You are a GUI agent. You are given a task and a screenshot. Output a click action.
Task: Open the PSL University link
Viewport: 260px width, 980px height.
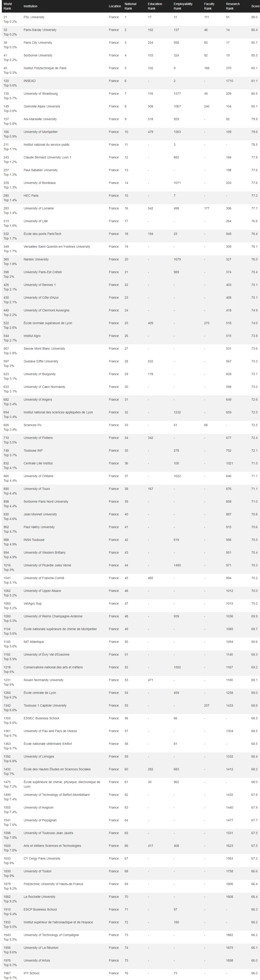coord(34,17)
